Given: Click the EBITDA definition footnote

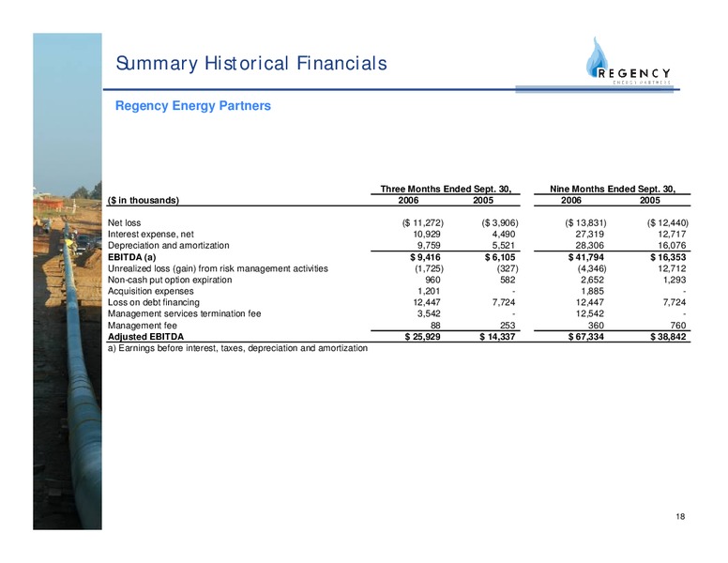Looking at the screenshot, I should tap(237, 348).
